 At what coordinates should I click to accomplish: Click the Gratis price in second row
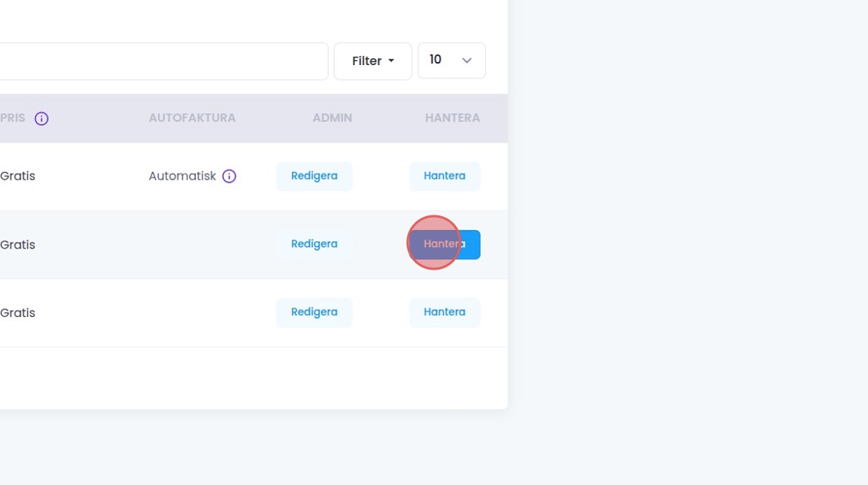(18, 245)
